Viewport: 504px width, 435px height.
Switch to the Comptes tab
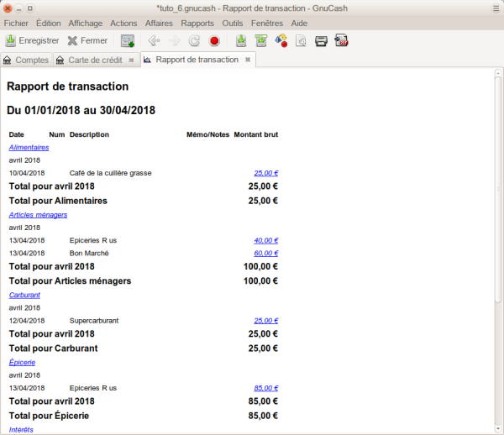(x=26, y=60)
